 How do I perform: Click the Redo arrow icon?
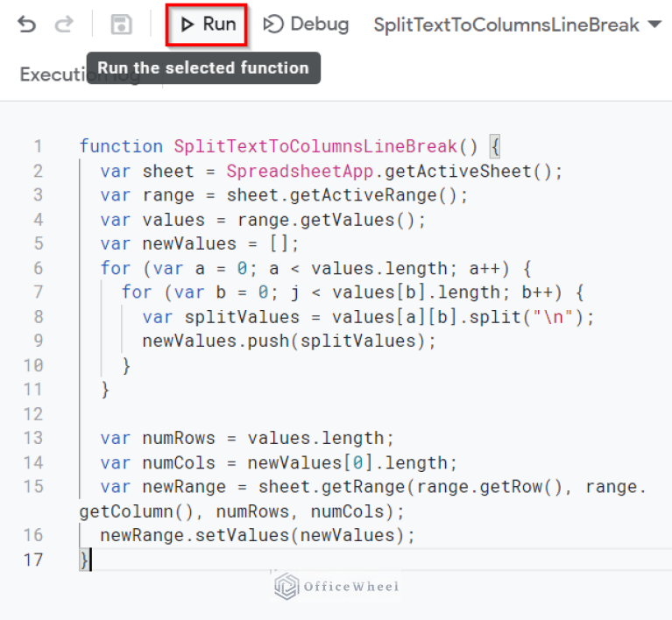click(64, 25)
